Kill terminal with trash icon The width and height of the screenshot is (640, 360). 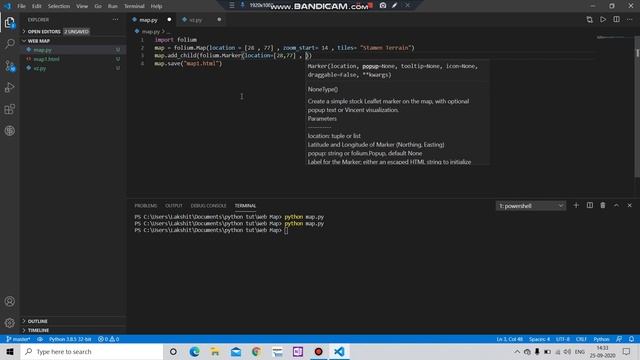[x=603, y=205]
